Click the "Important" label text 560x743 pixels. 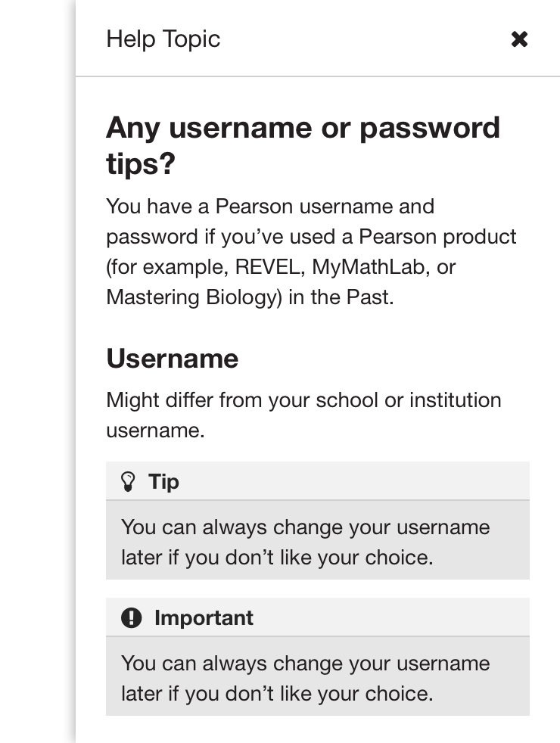tap(204, 617)
